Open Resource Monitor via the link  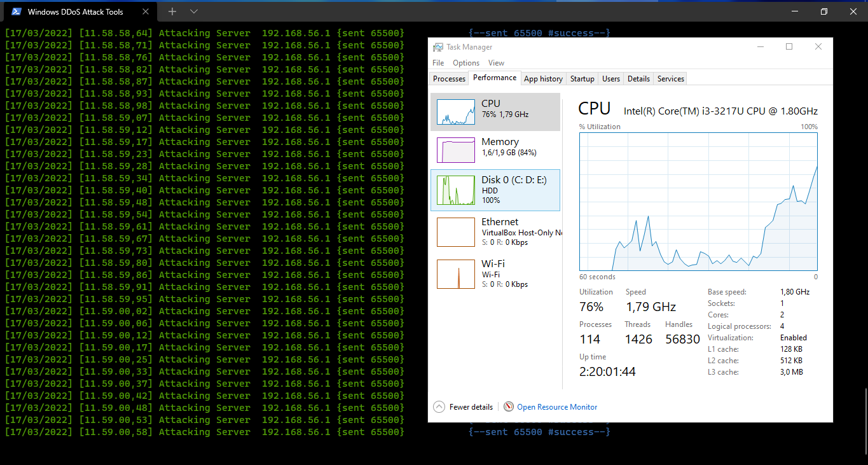(x=557, y=406)
